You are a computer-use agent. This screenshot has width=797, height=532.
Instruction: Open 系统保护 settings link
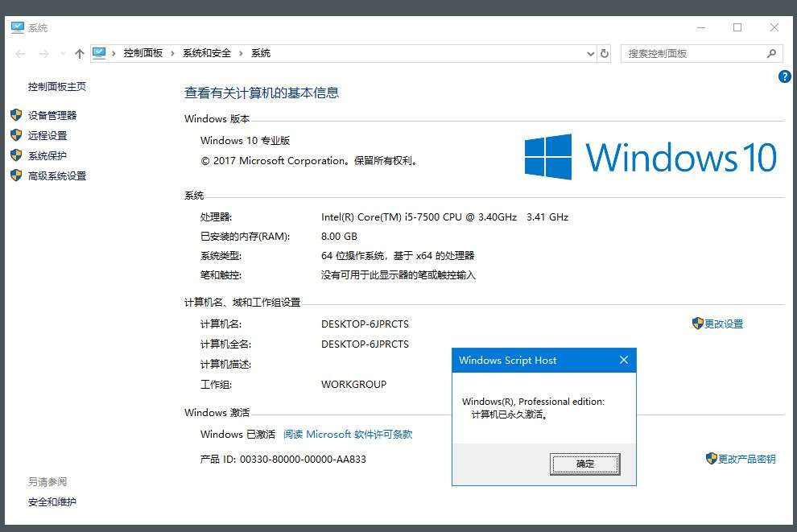(47, 155)
